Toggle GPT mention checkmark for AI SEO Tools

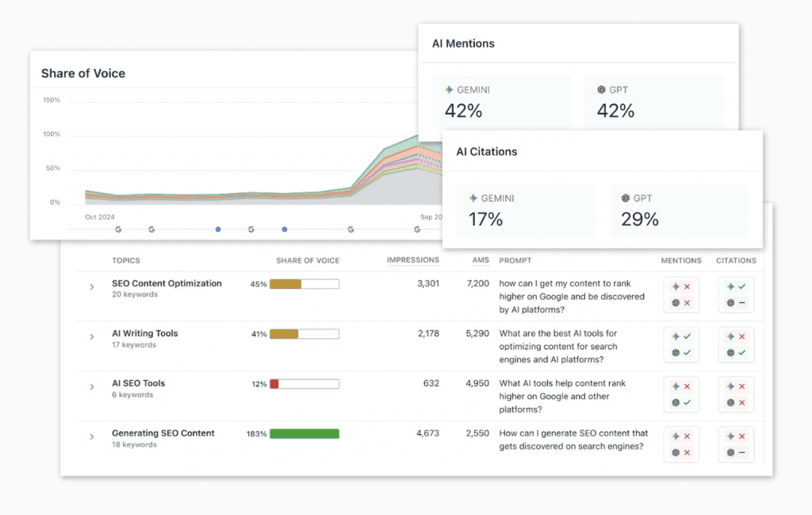point(676,403)
